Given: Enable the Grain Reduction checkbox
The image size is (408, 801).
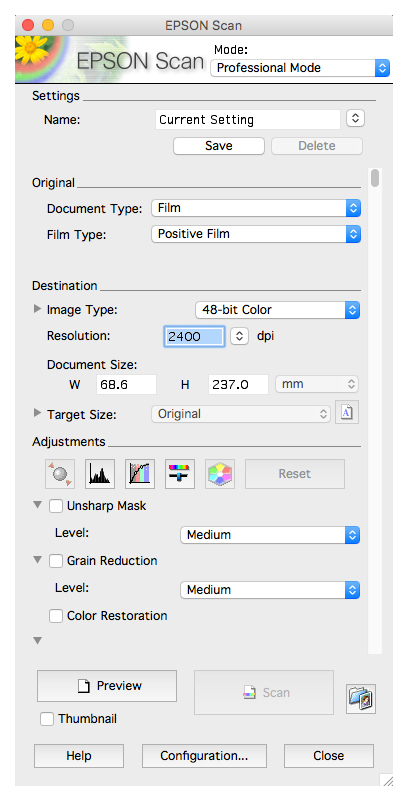Looking at the screenshot, I should click(56, 561).
